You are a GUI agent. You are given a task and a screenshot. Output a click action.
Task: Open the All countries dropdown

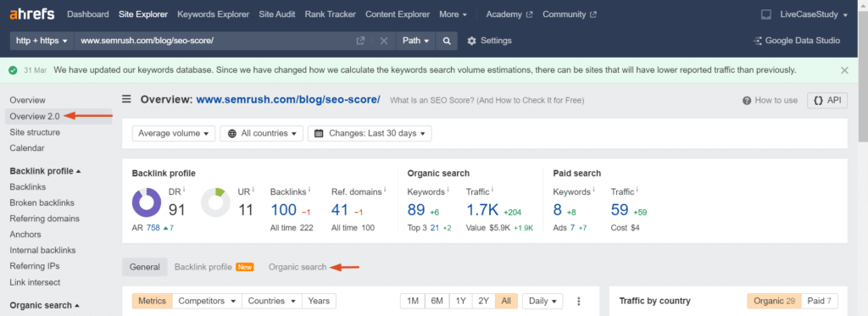coord(262,133)
